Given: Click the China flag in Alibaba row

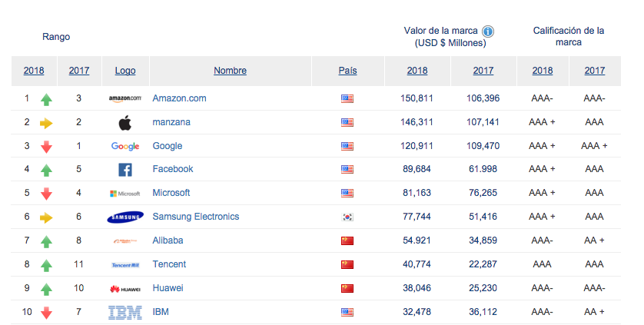Looking at the screenshot, I should [347, 240].
